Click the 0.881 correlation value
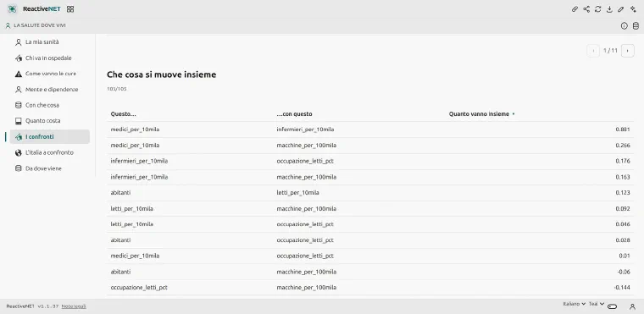The image size is (644, 314). click(x=623, y=129)
